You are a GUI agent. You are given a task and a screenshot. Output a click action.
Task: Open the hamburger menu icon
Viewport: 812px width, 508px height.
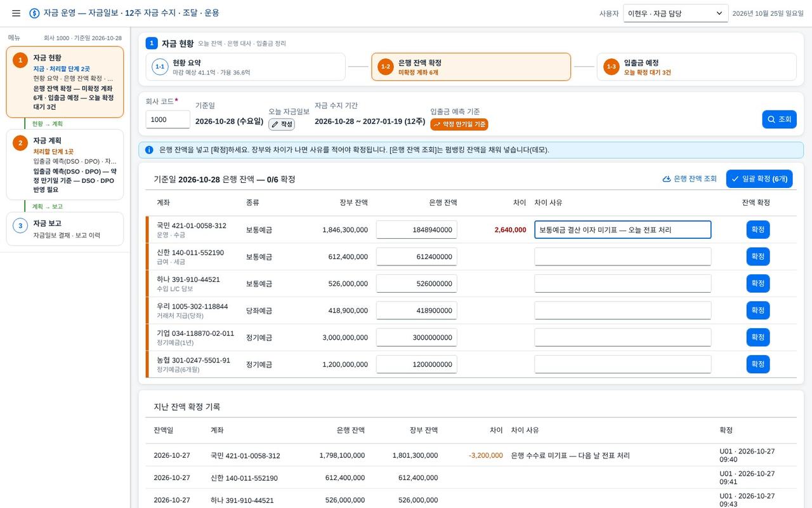click(16, 13)
